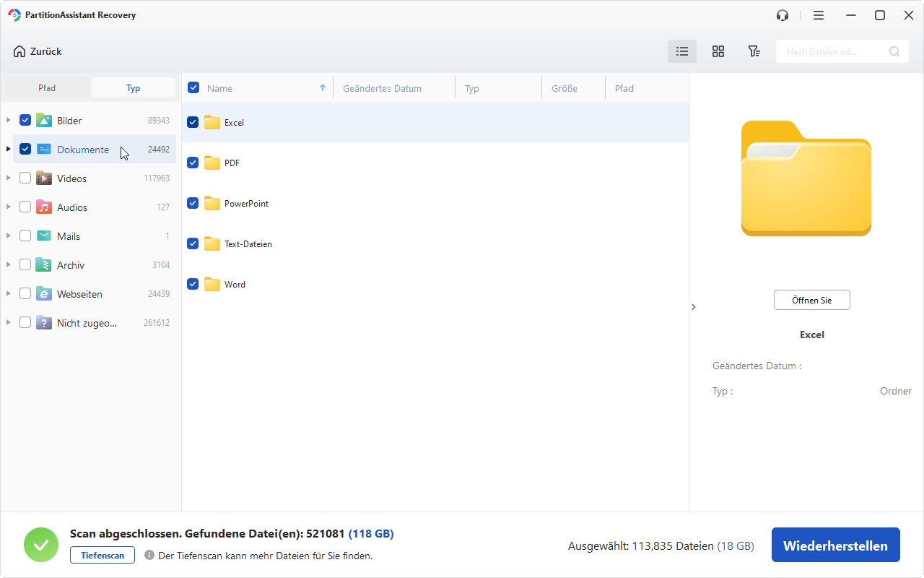
Task: Check the Videos category checkbox
Action: click(25, 178)
